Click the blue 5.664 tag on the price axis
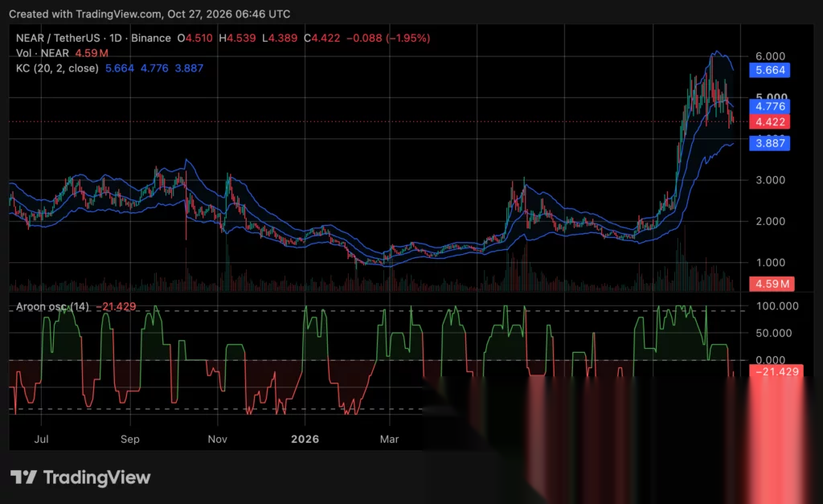This screenshot has width=823, height=504. pyautogui.click(x=769, y=71)
